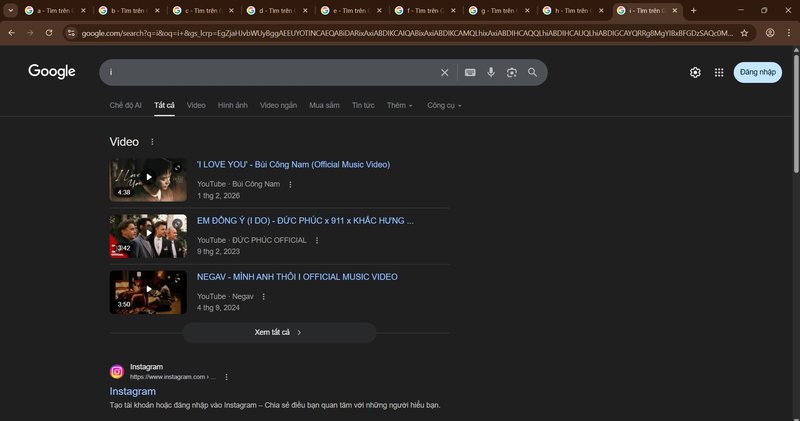Bookmark this page with the star icon
The height and width of the screenshot is (421, 800).
(744, 33)
